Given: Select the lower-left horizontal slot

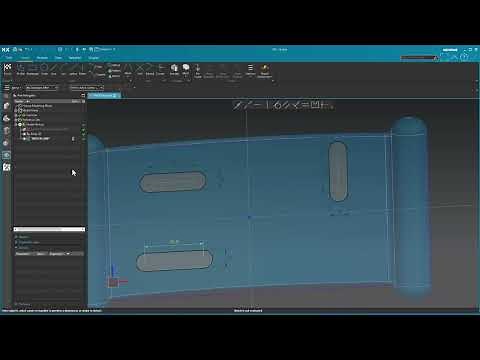Looking at the screenshot, I should click(174, 261).
